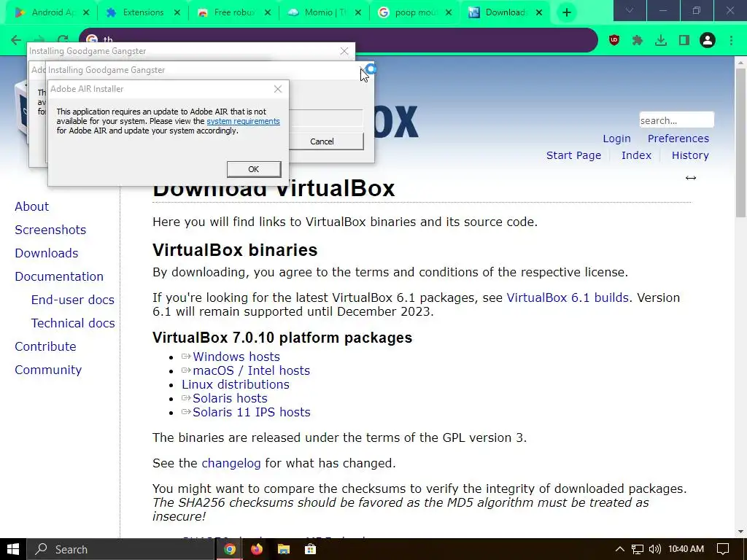The image size is (747, 560).
Task: Open the uBlock Origin extension icon
Action: tap(614, 41)
